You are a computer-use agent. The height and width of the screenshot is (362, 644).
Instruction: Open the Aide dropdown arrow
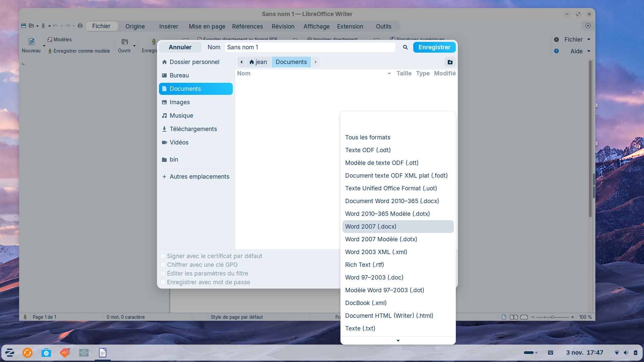tap(589, 51)
